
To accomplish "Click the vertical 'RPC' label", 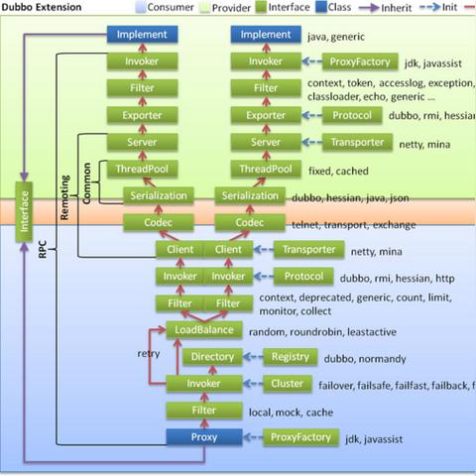I will point(43,249).
